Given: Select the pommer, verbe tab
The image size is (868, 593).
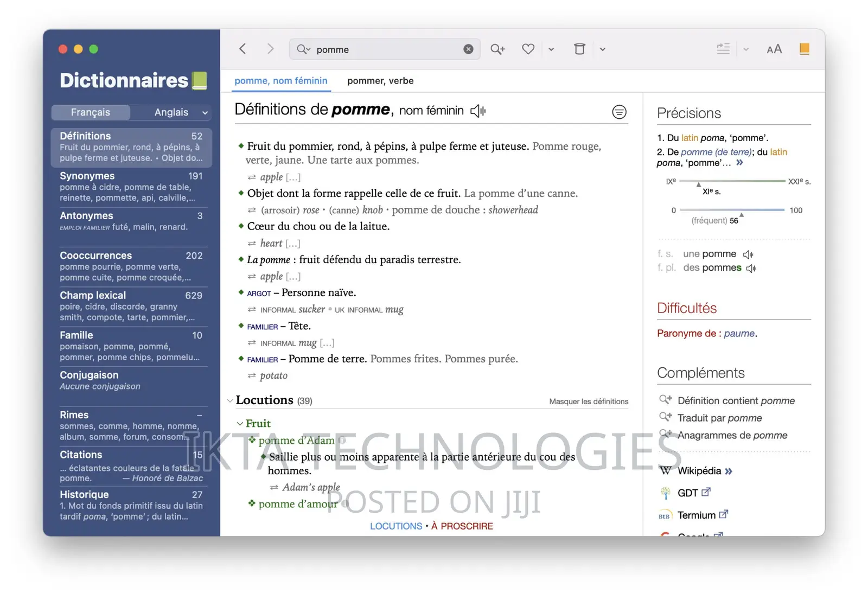Looking at the screenshot, I should pyautogui.click(x=380, y=81).
